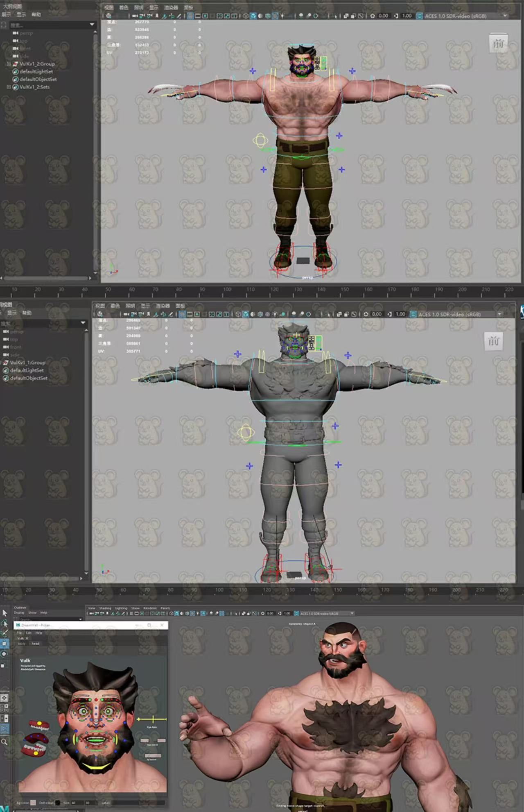Toggle grid display in top viewport toolbar
This screenshot has width=524, height=812.
pyautogui.click(x=190, y=16)
